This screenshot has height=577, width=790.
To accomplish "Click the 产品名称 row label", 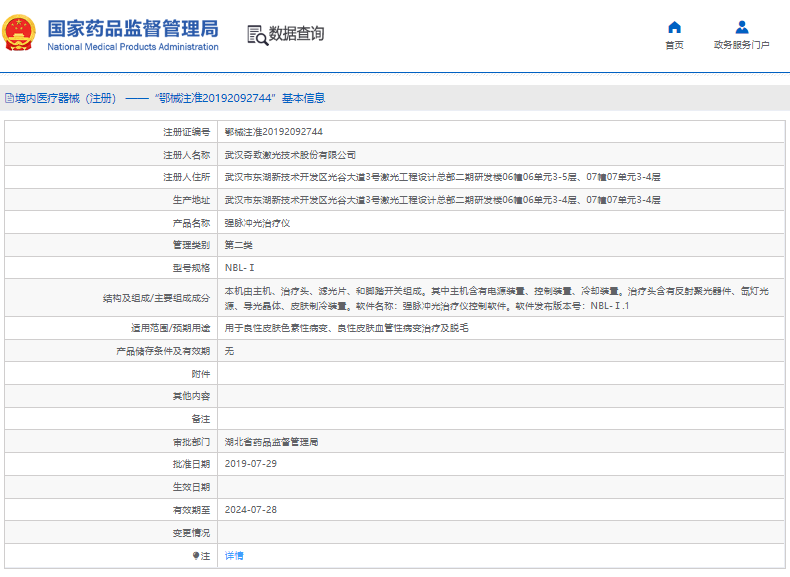I will [x=191, y=223].
